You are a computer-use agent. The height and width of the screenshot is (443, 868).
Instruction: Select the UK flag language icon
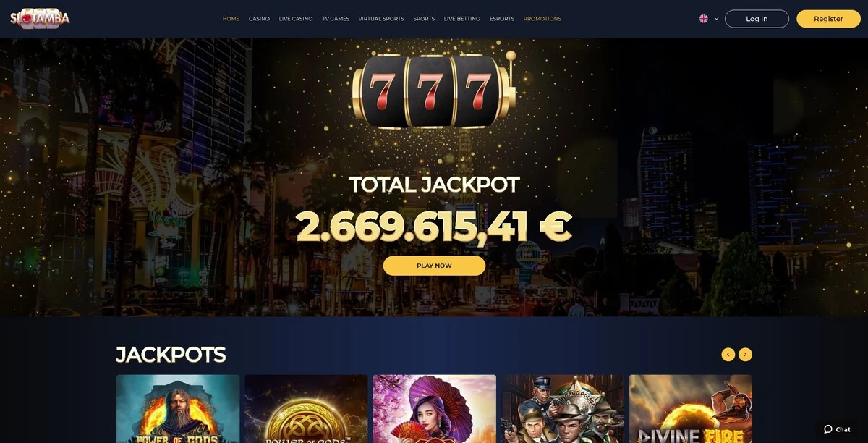(x=703, y=19)
